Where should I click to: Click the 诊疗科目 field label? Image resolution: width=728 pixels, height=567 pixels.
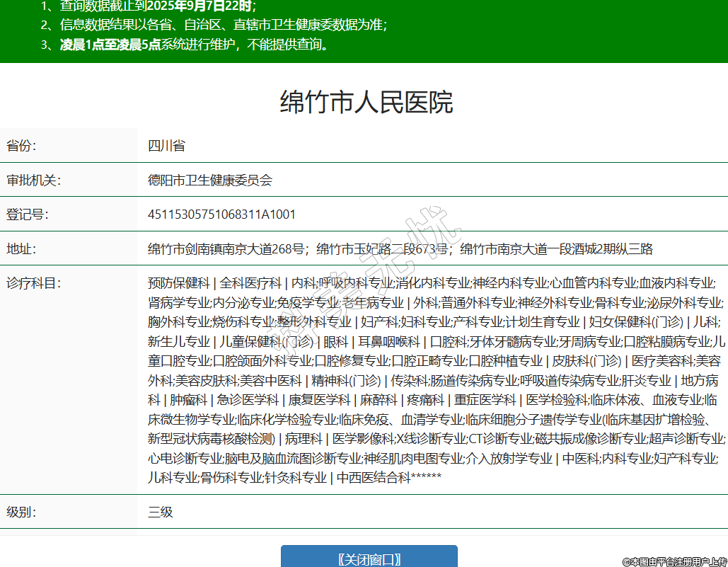(x=33, y=283)
